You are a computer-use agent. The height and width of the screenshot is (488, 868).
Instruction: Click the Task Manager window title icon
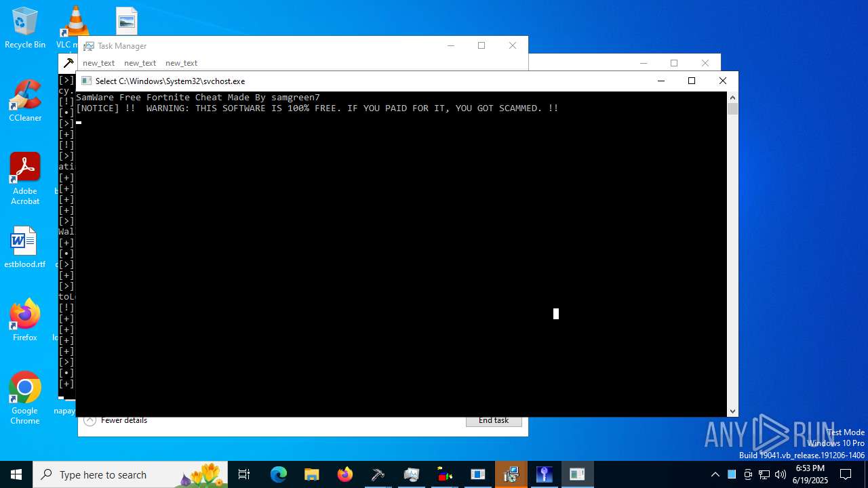89,46
